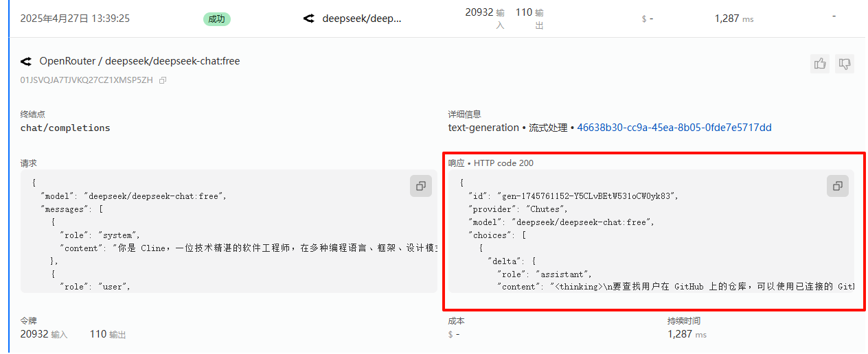Image resolution: width=868 pixels, height=354 pixels.
Task: Click the response "choices": [ line
Action: pos(498,235)
